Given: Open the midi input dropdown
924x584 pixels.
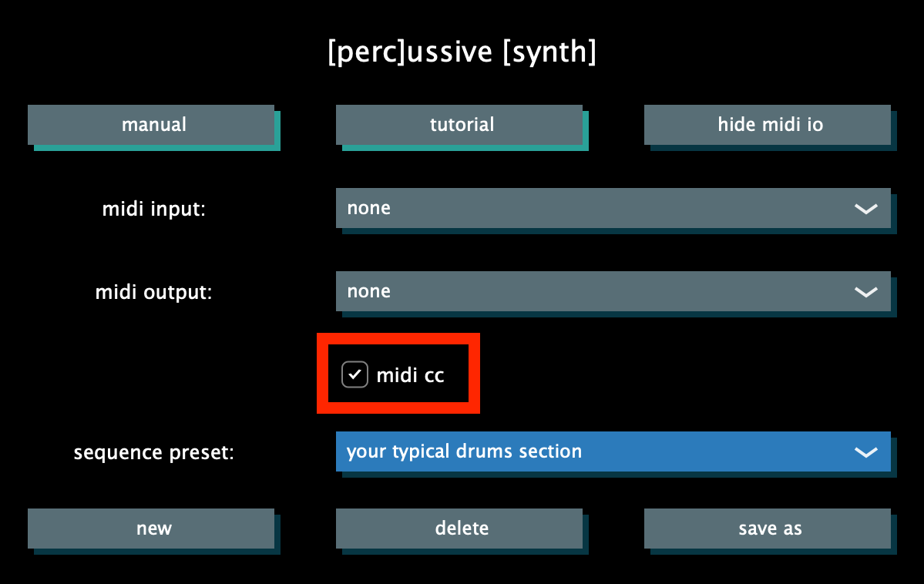Looking at the screenshot, I should click(613, 208).
